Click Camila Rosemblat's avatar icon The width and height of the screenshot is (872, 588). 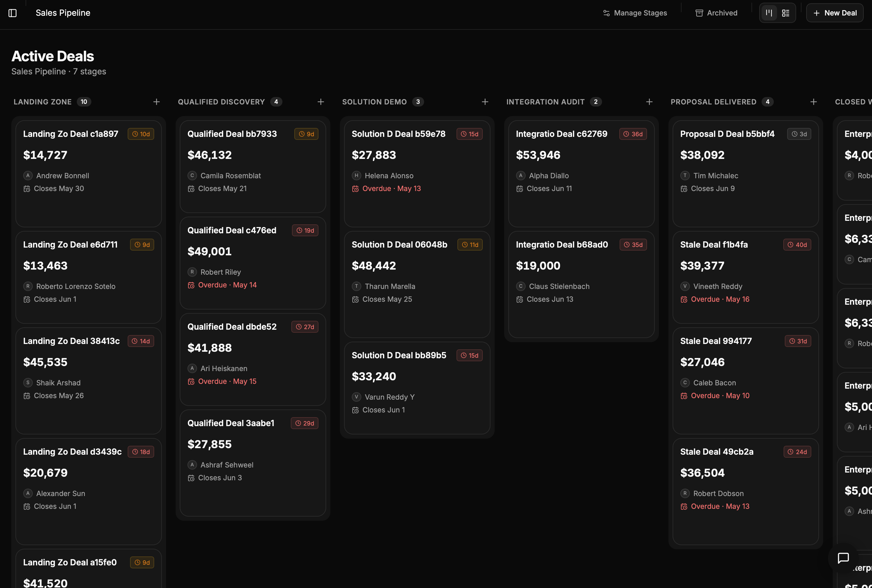[x=192, y=176]
